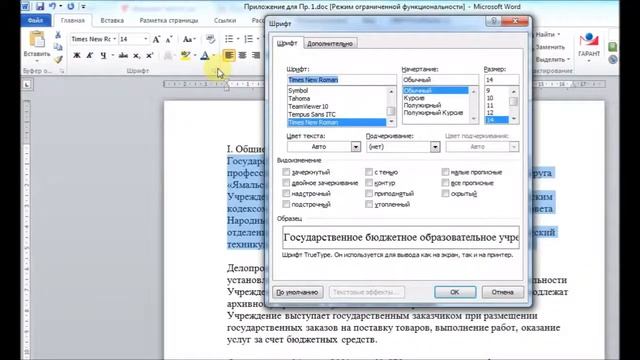This screenshot has height=360, width=640.
Task: Enable the зачеркнутый checkbox
Action: [286, 172]
